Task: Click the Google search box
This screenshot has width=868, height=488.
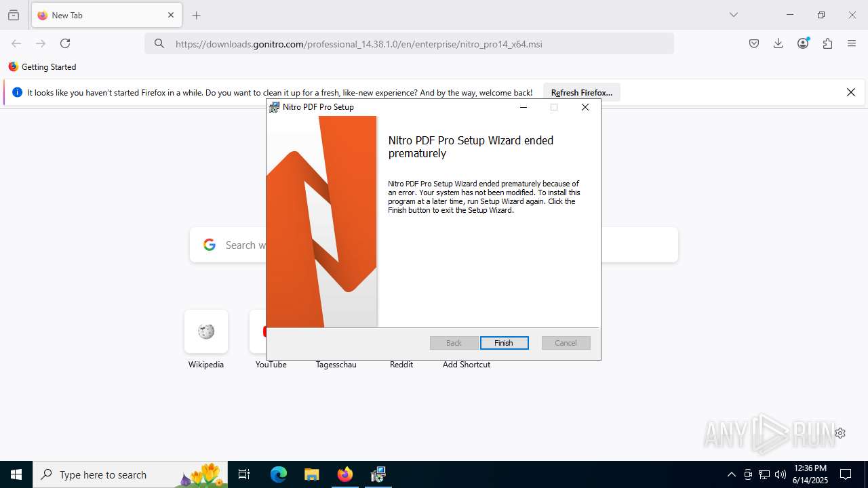Action: point(434,245)
